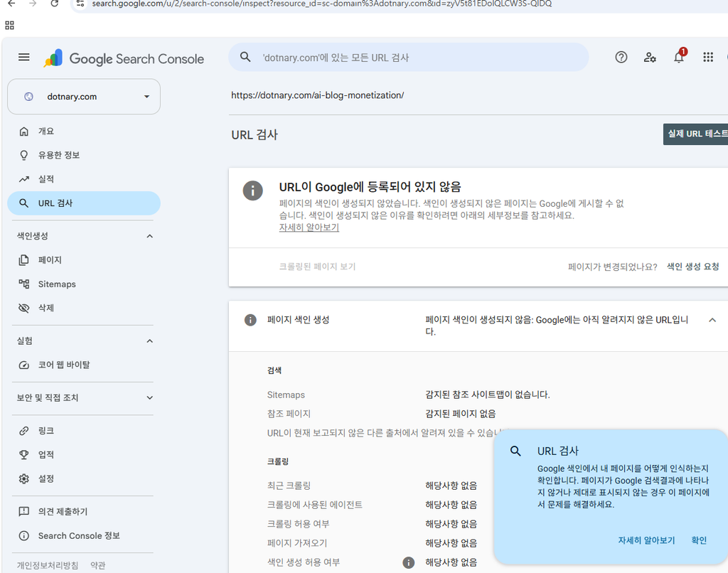Open 개인정보처리방침 link
Screen dimensions: 728x573
[x=48, y=565]
